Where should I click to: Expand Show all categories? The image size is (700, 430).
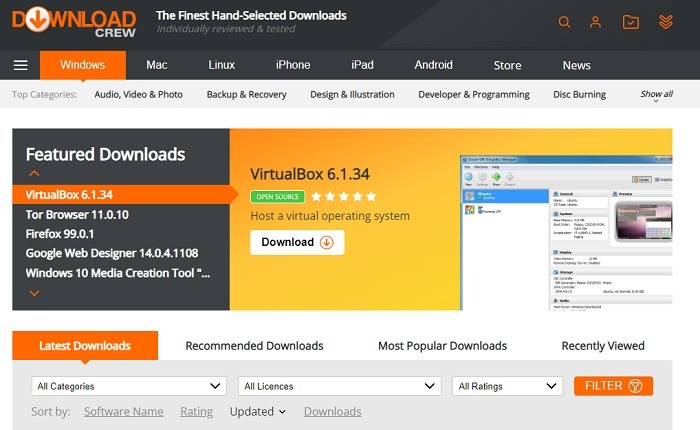657,95
